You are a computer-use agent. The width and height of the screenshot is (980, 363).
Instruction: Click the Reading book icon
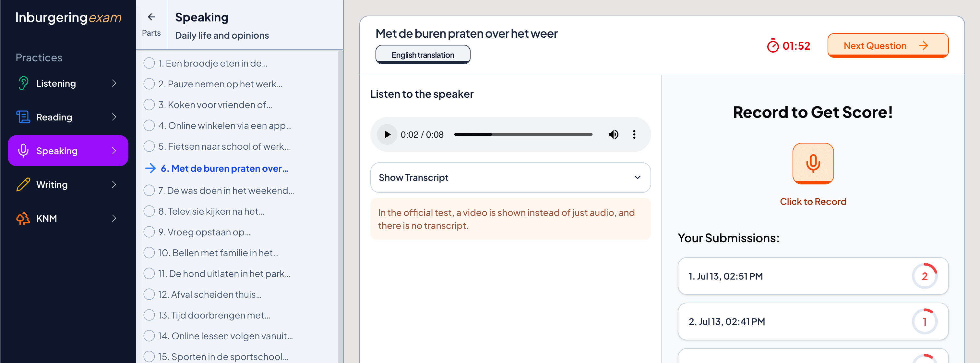23,117
